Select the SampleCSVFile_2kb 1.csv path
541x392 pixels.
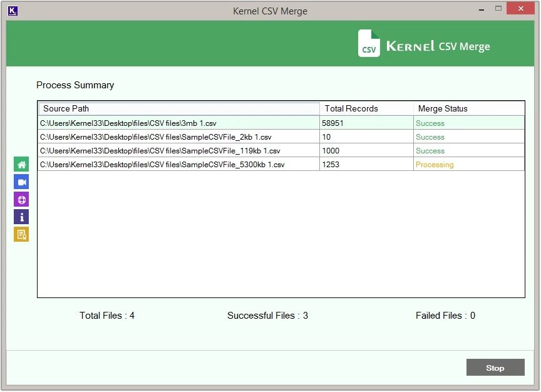point(178,137)
